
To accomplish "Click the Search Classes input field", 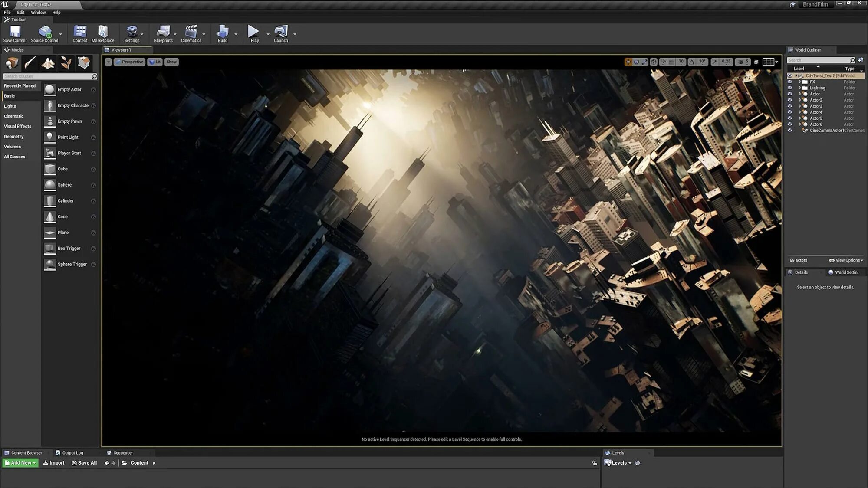I will [x=50, y=76].
